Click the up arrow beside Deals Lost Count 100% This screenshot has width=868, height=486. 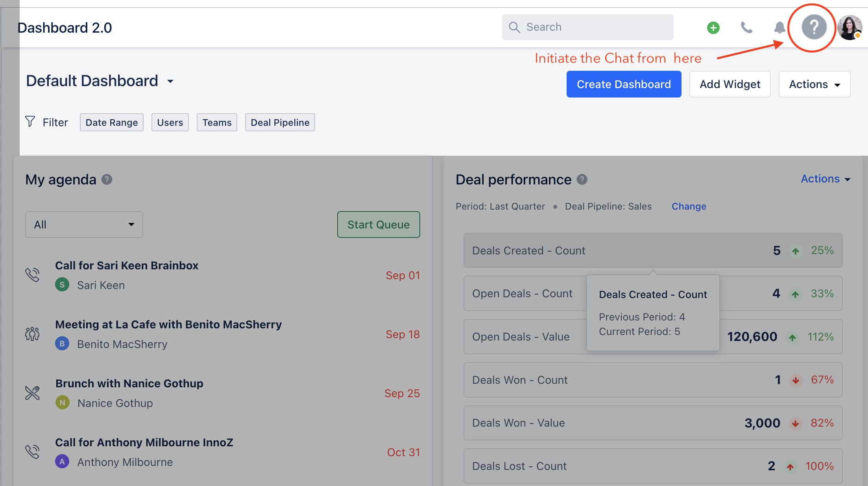[790, 467]
